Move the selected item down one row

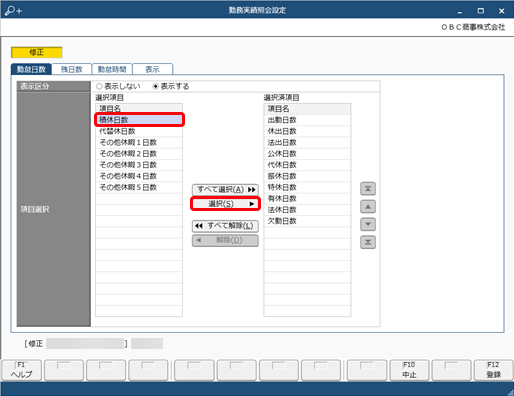368,224
